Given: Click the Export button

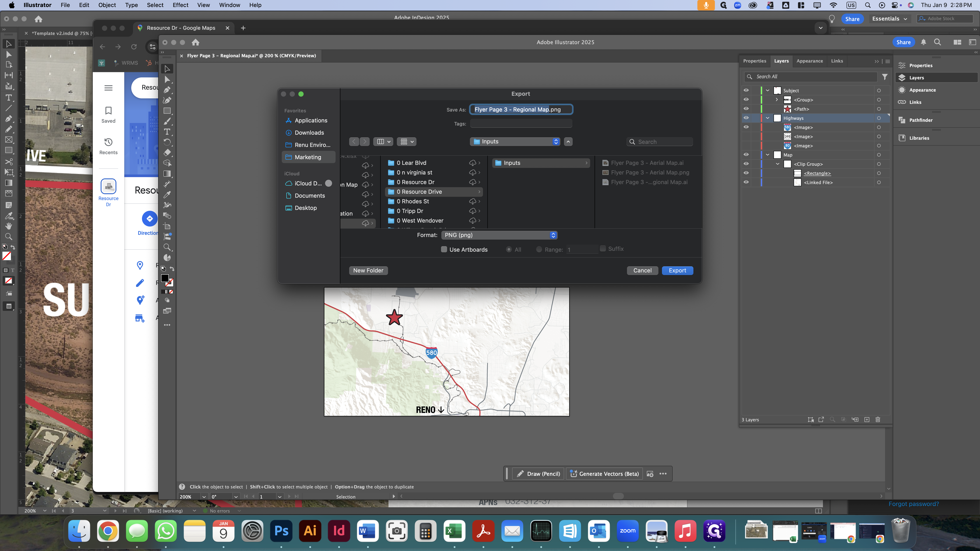Looking at the screenshot, I should pos(677,270).
